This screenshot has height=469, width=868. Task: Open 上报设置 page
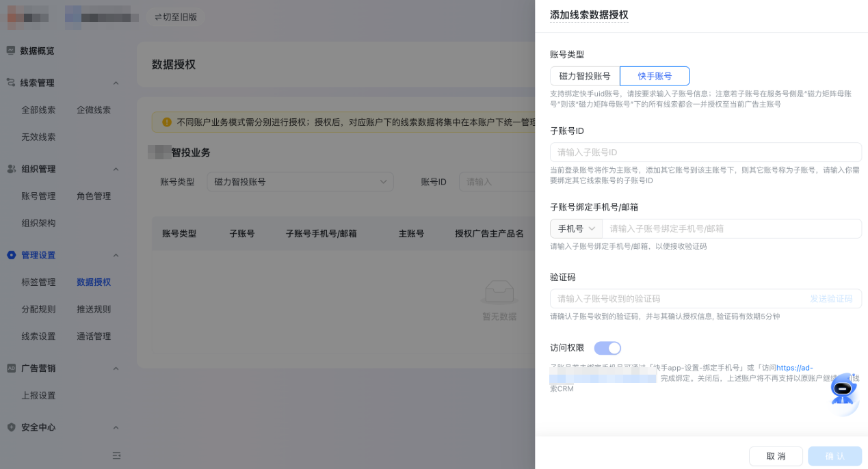tap(38, 395)
